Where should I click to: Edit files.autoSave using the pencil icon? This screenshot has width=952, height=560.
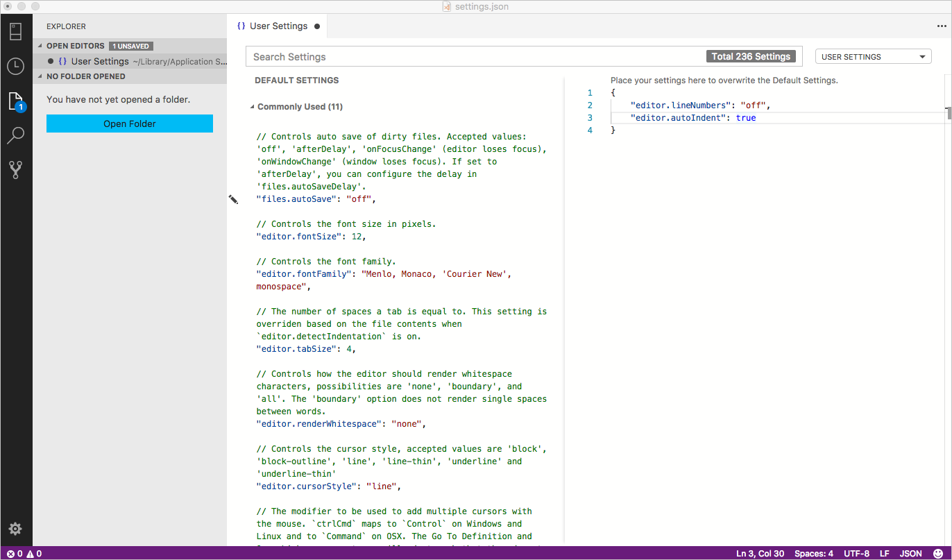tap(233, 199)
